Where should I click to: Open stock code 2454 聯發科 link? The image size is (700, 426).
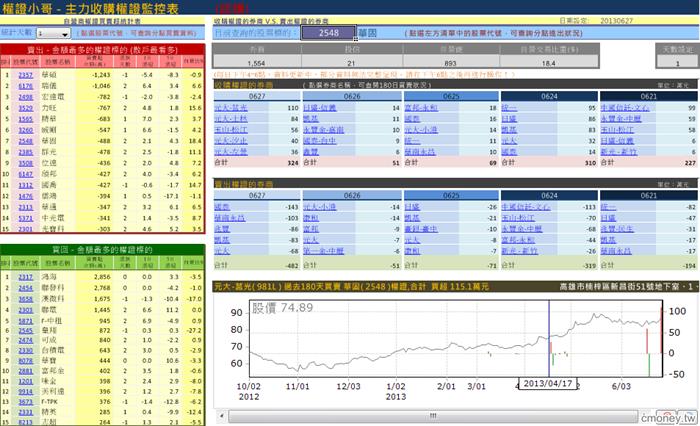pyautogui.click(x=25, y=288)
